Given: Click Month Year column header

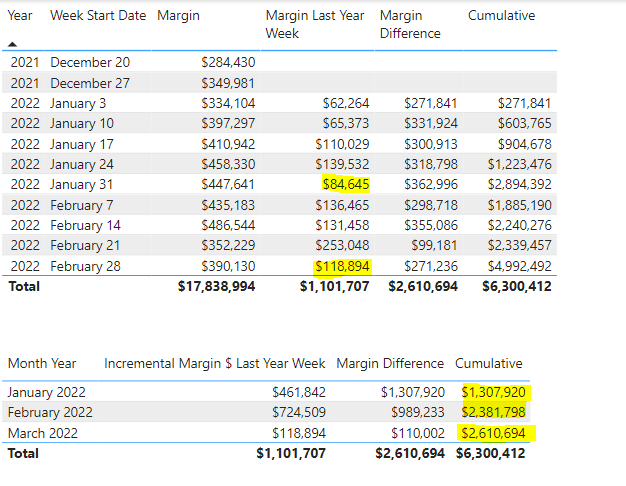Looking at the screenshot, I should pyautogui.click(x=42, y=363).
